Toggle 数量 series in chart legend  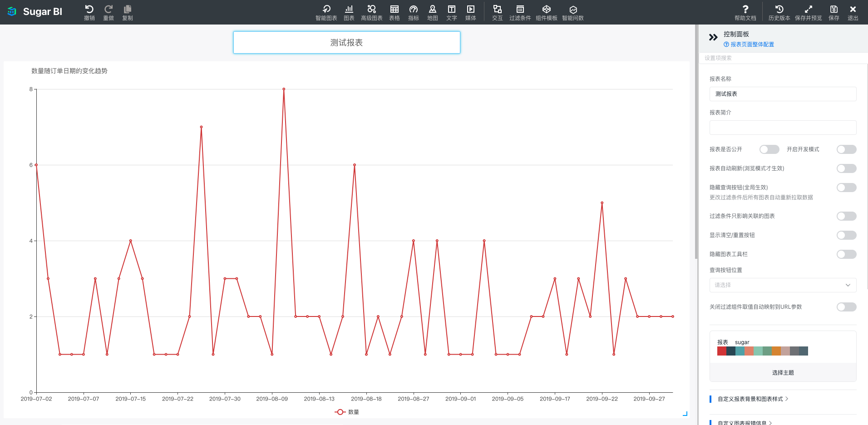pos(347,412)
